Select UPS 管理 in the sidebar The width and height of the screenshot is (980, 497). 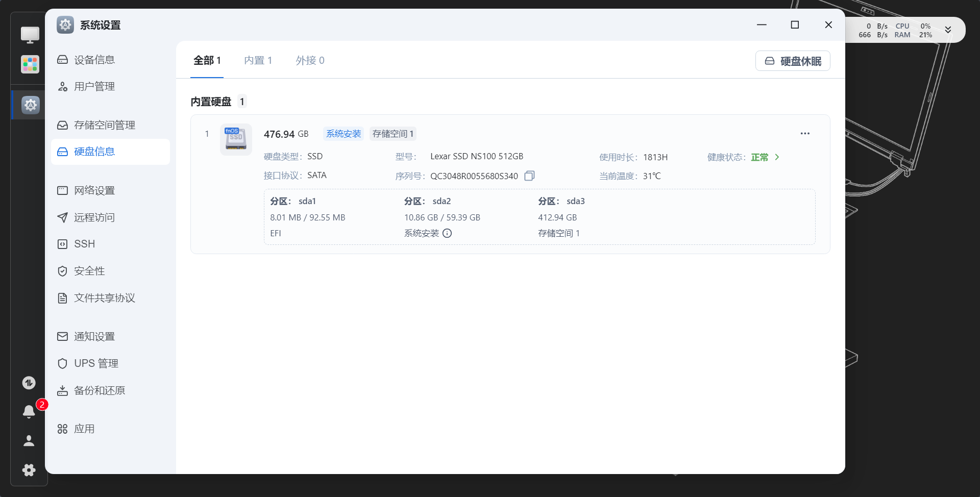coord(96,363)
